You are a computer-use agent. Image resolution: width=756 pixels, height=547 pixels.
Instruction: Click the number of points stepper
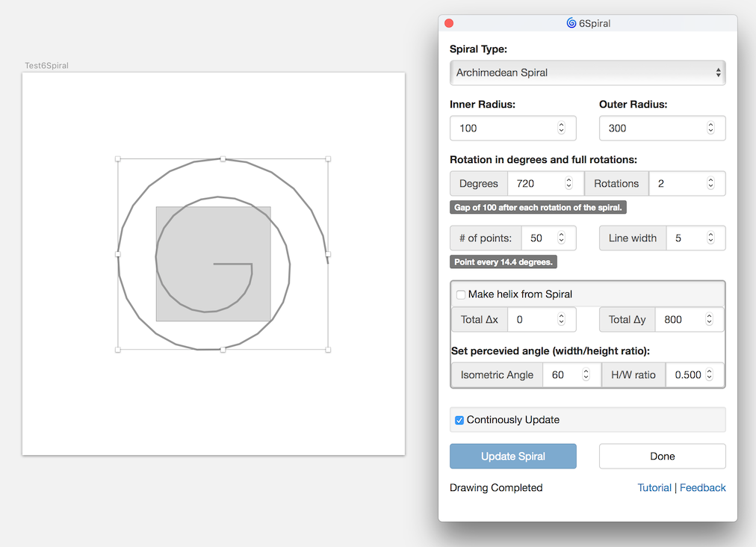pyautogui.click(x=561, y=238)
